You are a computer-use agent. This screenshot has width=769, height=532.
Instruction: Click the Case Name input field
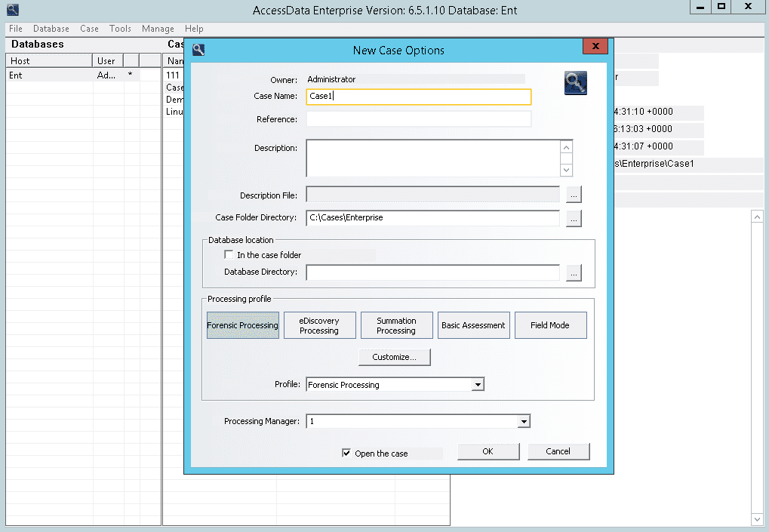point(419,96)
